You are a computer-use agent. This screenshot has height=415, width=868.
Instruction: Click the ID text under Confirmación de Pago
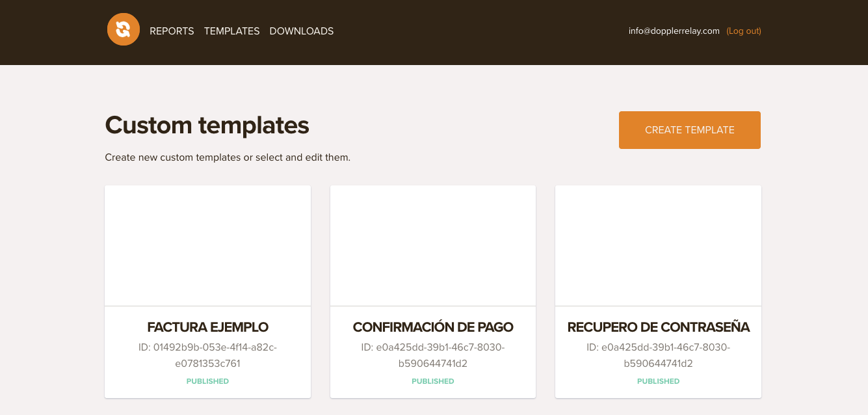point(433,355)
